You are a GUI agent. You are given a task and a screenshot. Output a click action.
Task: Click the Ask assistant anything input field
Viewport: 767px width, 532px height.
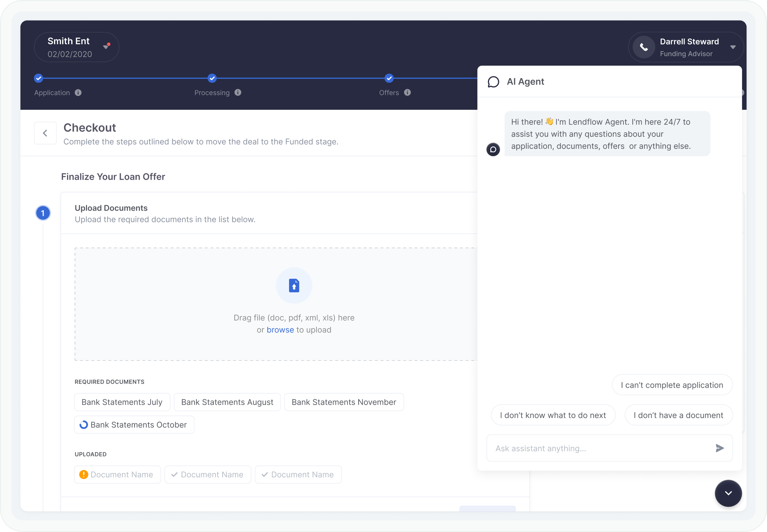[x=600, y=448]
